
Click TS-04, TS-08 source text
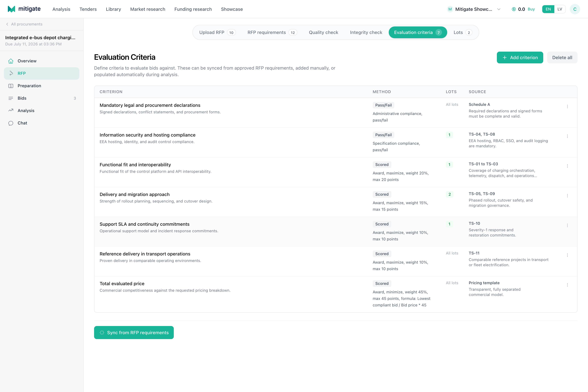[x=482, y=134]
